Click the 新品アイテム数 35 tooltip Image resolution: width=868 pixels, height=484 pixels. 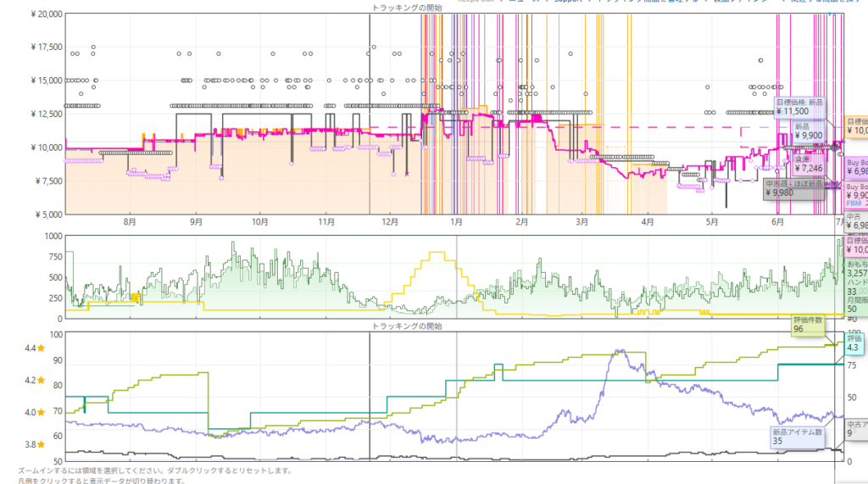[798, 437]
